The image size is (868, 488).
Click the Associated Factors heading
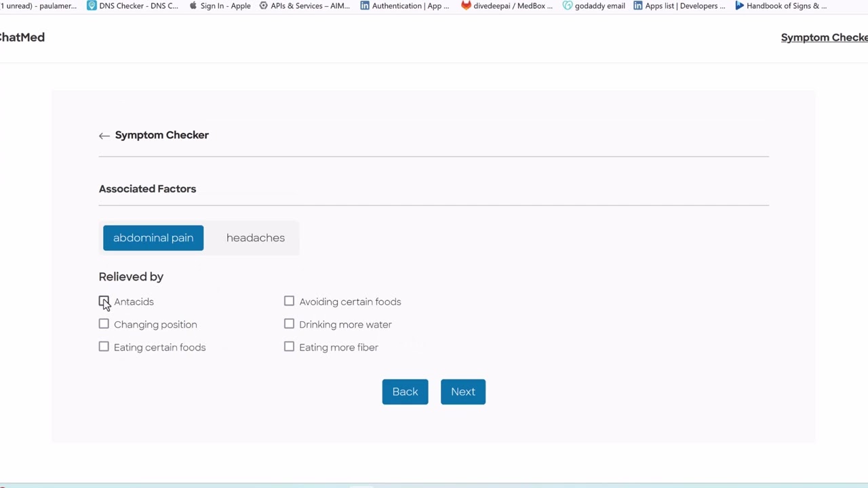pos(147,188)
